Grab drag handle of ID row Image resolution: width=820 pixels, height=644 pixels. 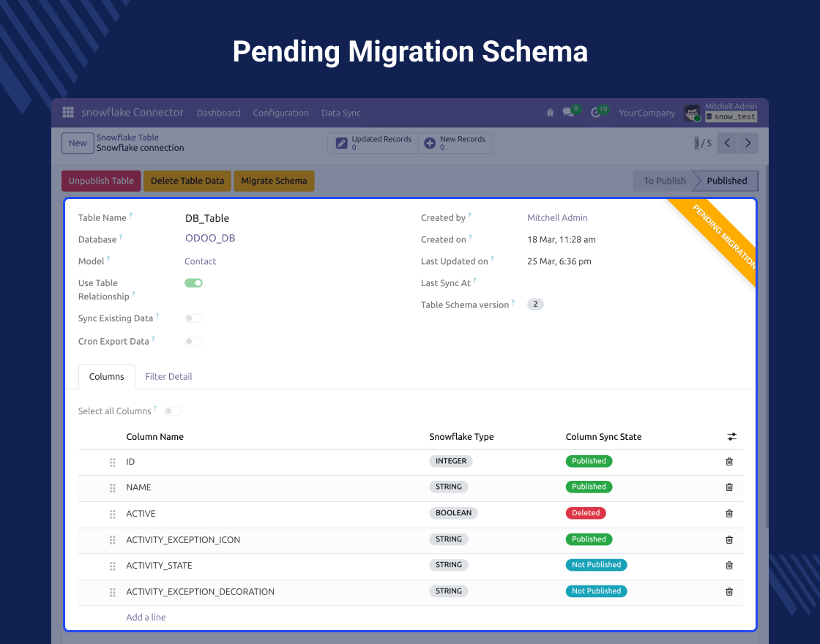coord(113,463)
